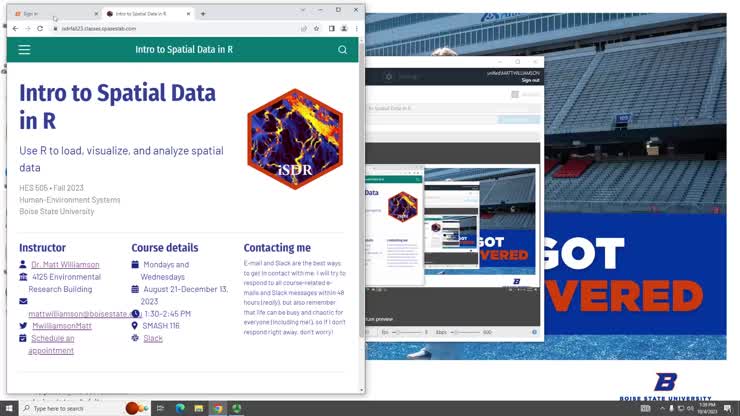The width and height of the screenshot is (740, 416).
Task: Open the hamburger navigation menu
Action: coord(24,49)
